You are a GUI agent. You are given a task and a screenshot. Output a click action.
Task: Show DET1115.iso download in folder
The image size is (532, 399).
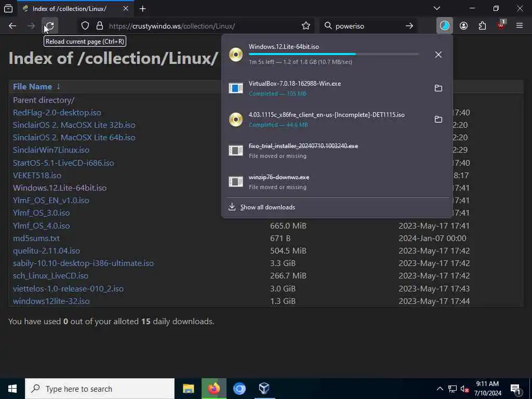click(438, 119)
